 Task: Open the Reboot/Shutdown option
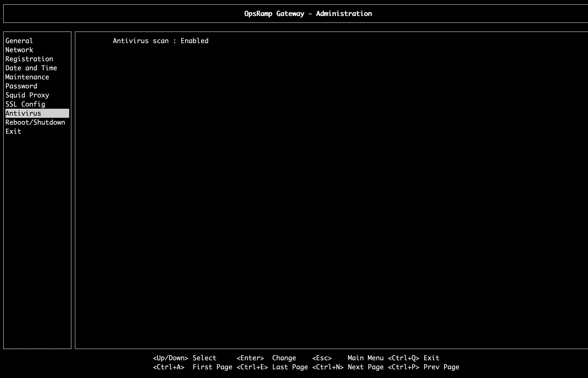[x=35, y=122]
